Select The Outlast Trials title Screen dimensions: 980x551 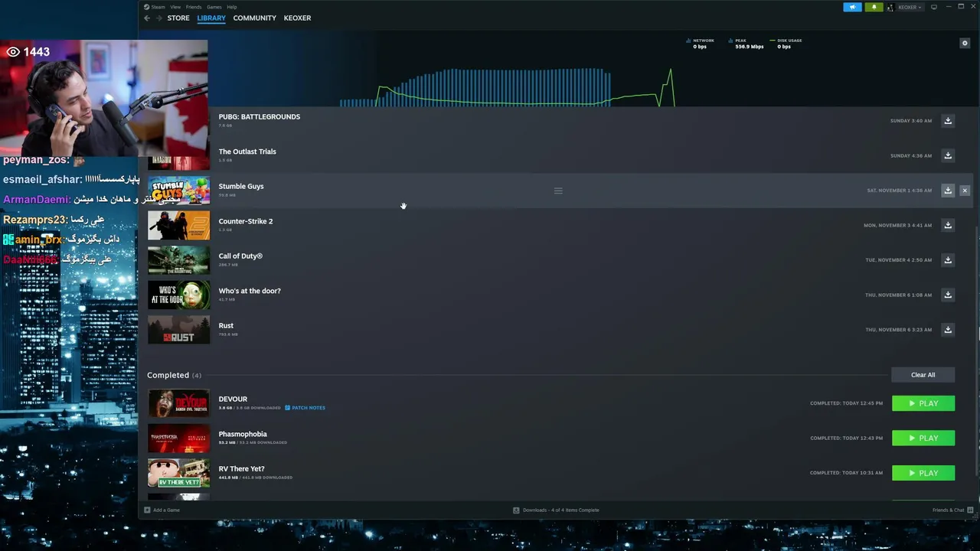[247, 152]
